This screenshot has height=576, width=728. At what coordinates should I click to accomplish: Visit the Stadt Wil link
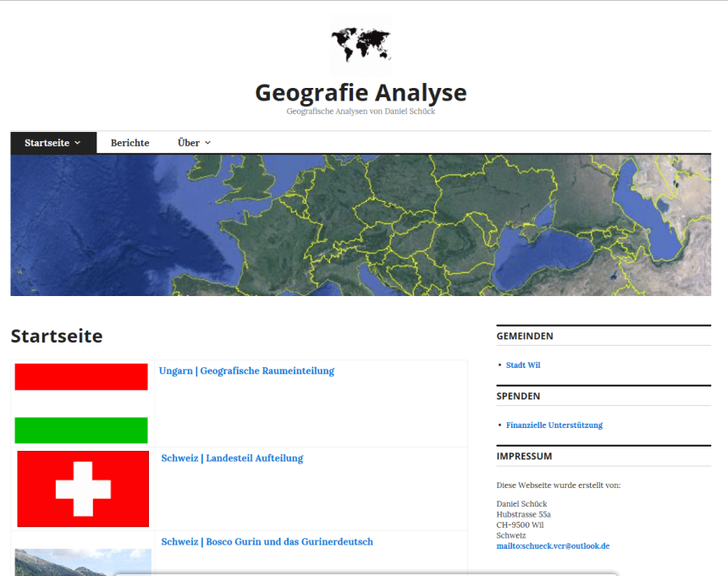pos(522,365)
